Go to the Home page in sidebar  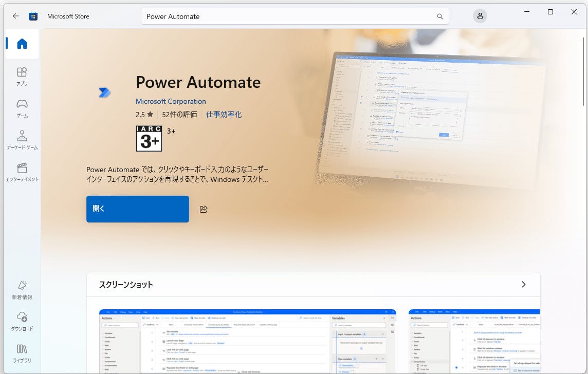(x=22, y=44)
